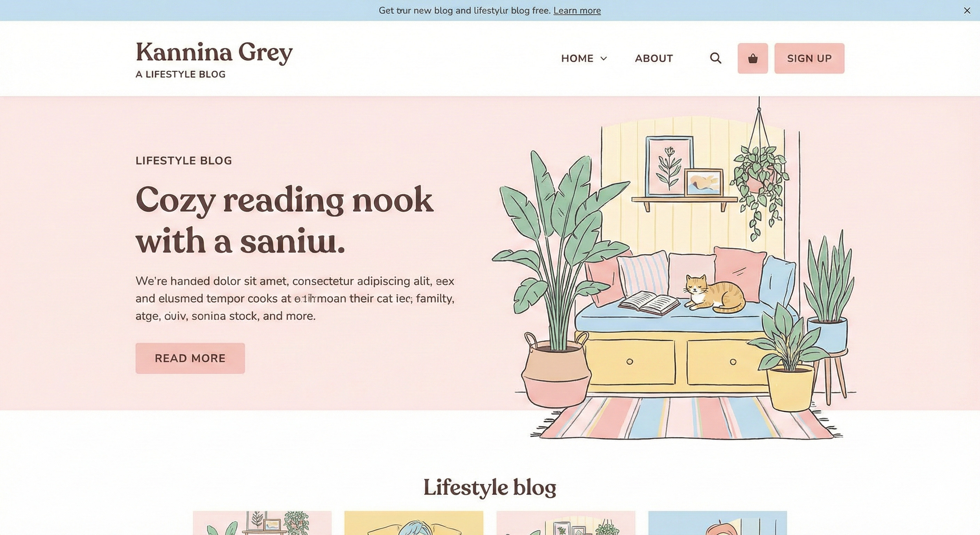Dismiss the announcement banner with X
Image resolution: width=980 pixels, height=535 pixels.
967,11
